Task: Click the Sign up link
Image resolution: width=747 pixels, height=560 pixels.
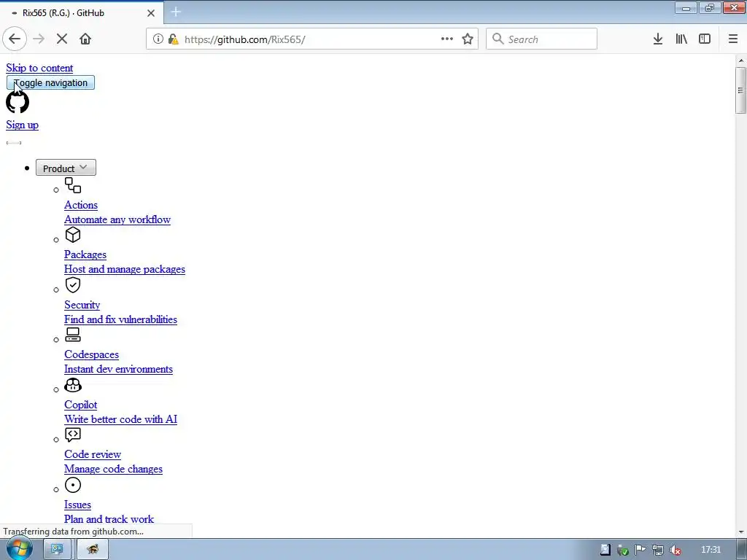Action: coord(23,125)
